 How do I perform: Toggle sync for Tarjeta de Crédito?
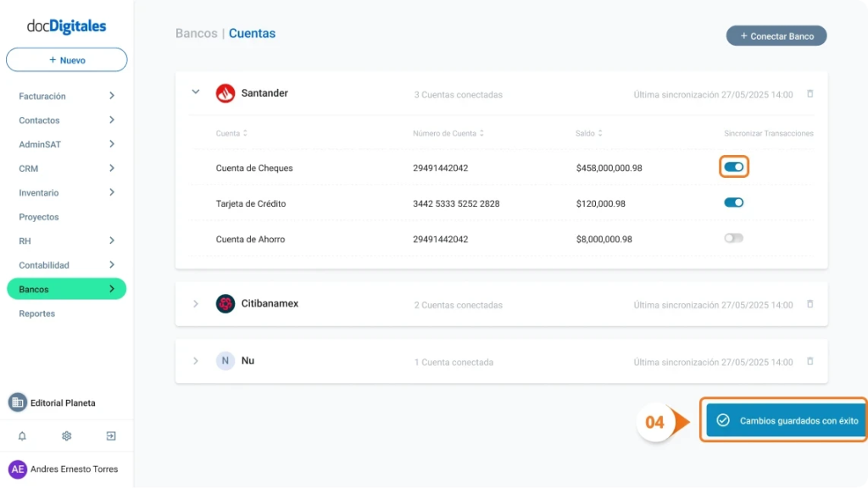point(734,203)
